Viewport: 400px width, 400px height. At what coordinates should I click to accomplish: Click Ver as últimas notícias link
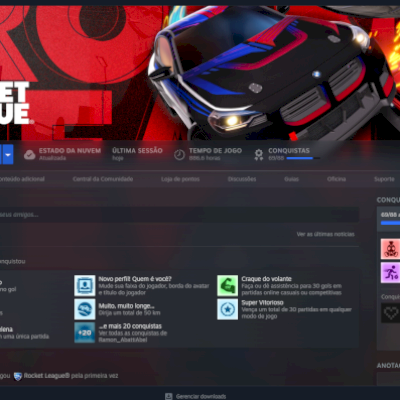[x=326, y=234]
